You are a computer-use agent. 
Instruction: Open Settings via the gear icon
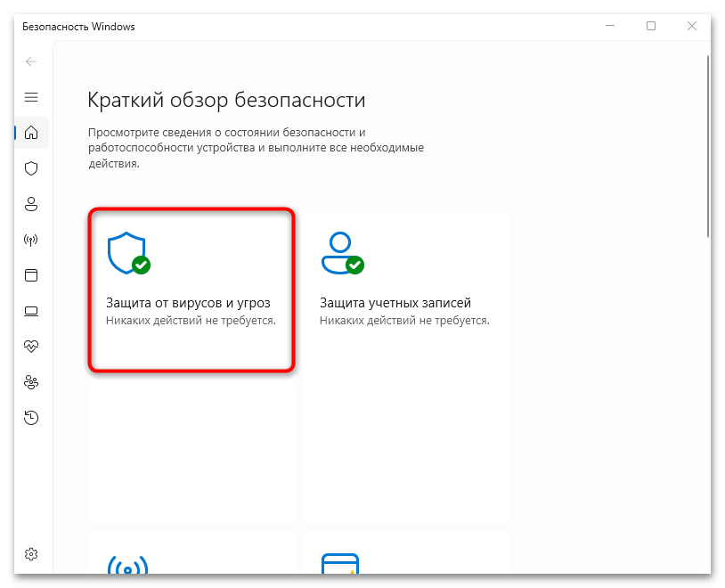(31, 553)
